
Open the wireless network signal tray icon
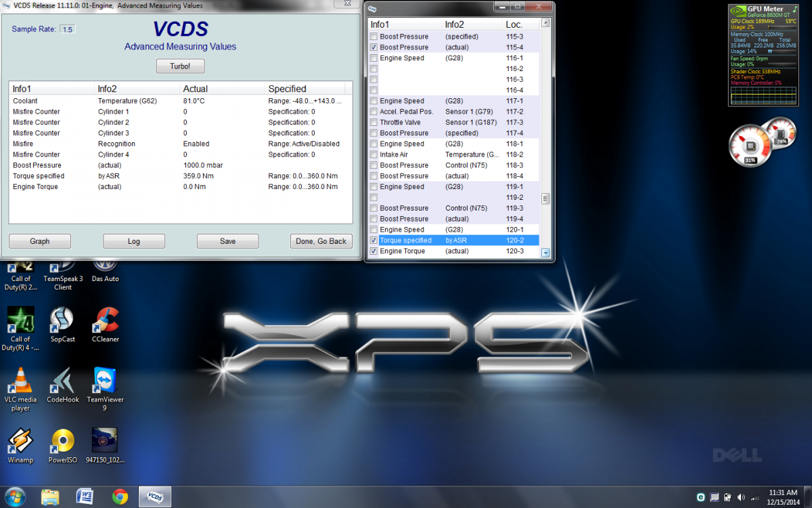coord(754,498)
